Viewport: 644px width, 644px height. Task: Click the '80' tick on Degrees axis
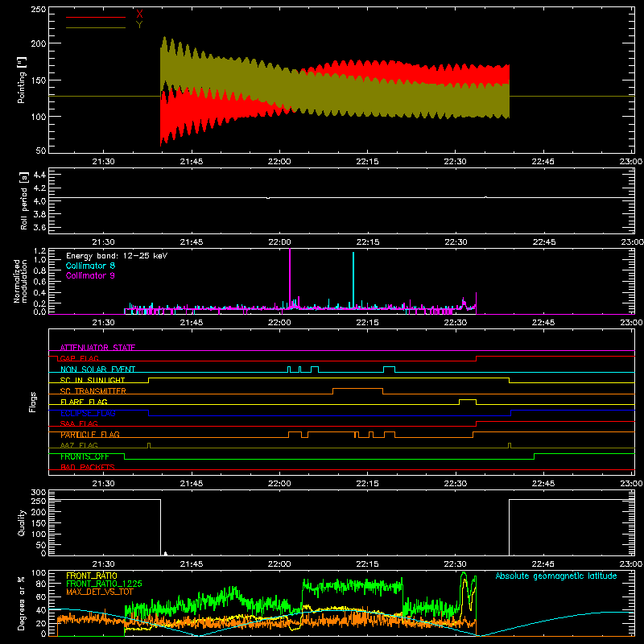[x=42, y=584]
